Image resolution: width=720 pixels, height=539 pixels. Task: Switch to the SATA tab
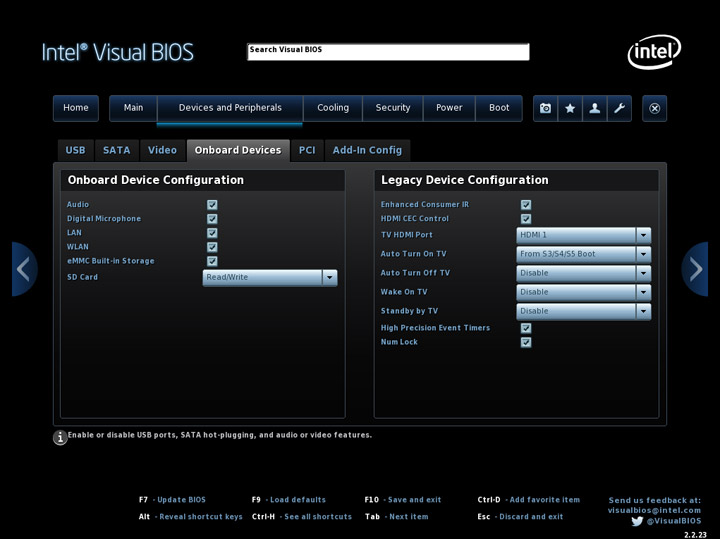click(x=117, y=151)
